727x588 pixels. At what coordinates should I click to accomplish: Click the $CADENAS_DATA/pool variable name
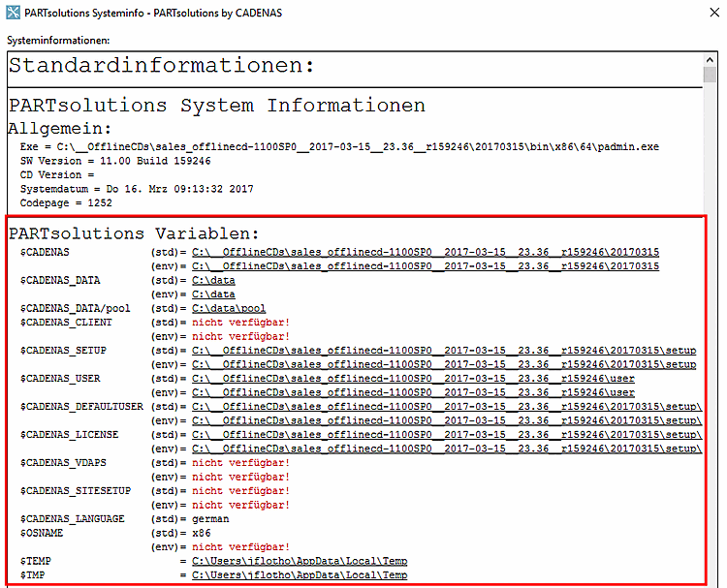pyautogui.click(x=75, y=308)
